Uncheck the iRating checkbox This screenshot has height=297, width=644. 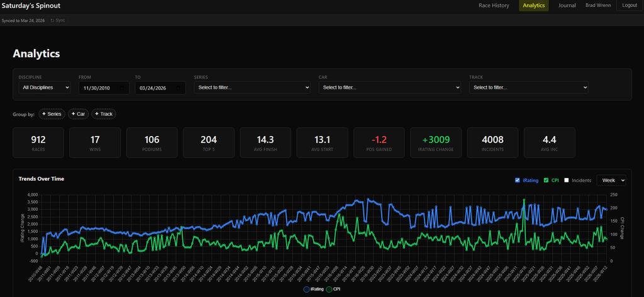click(518, 181)
